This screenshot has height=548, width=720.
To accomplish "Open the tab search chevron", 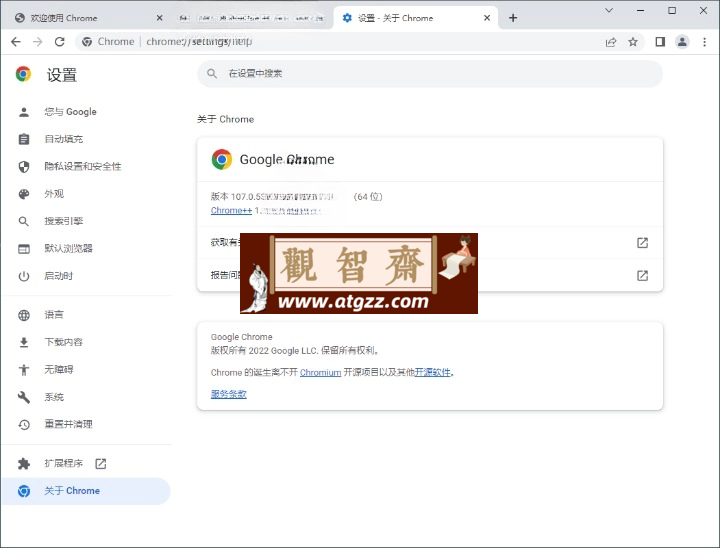I will point(609,10).
